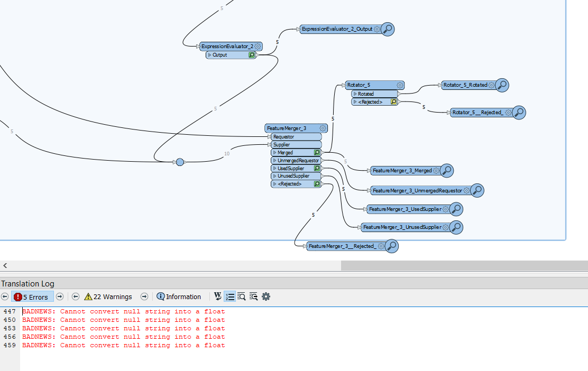Image resolution: width=588 pixels, height=371 pixels.
Task: Select log line 456 BADNEWS error
Action: (123, 337)
